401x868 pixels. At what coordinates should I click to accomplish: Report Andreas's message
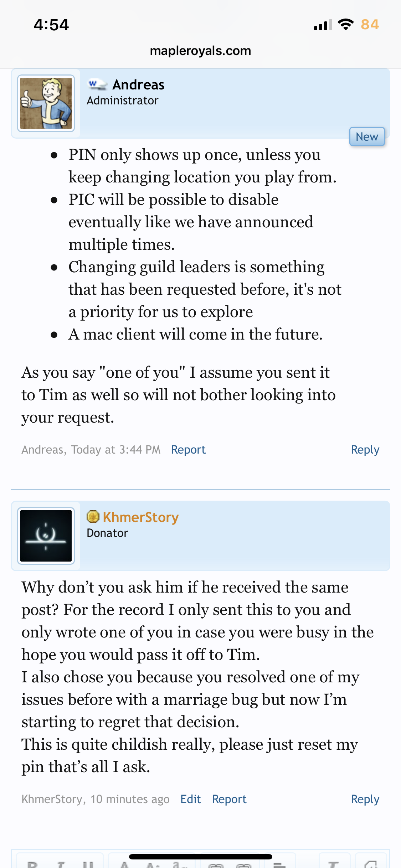189,450
